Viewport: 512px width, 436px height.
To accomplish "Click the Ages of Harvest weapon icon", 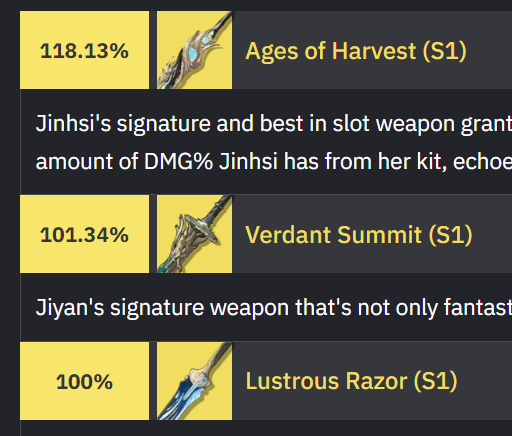I will (x=194, y=50).
